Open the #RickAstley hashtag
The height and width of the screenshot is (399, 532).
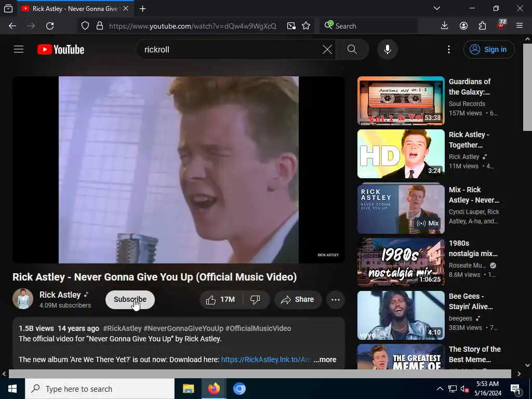(122, 328)
